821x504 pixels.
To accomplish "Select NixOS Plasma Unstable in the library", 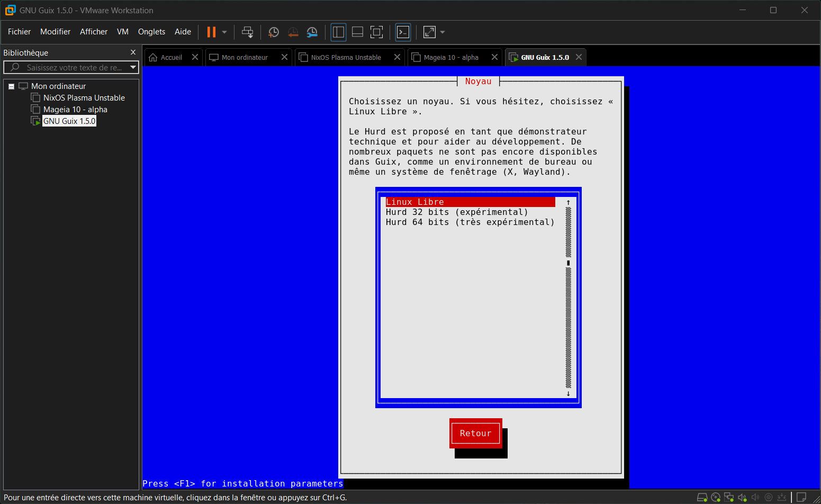I will 84,98.
